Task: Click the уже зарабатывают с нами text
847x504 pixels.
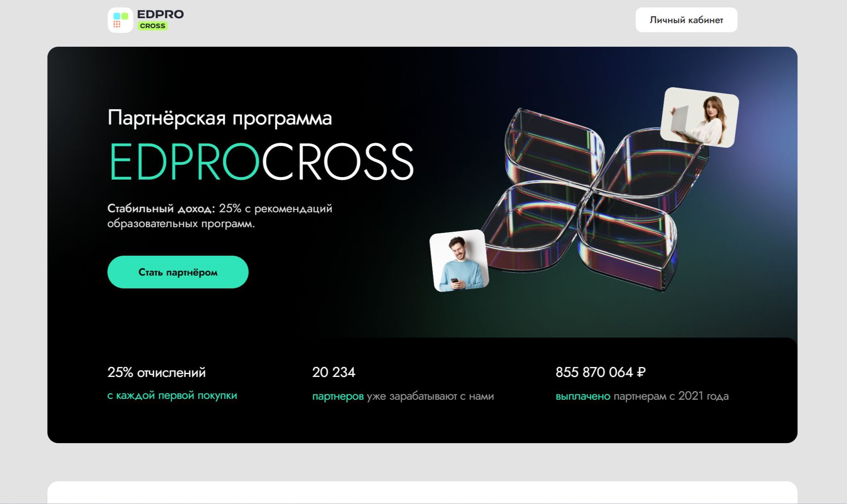Action: pyautogui.click(x=431, y=396)
